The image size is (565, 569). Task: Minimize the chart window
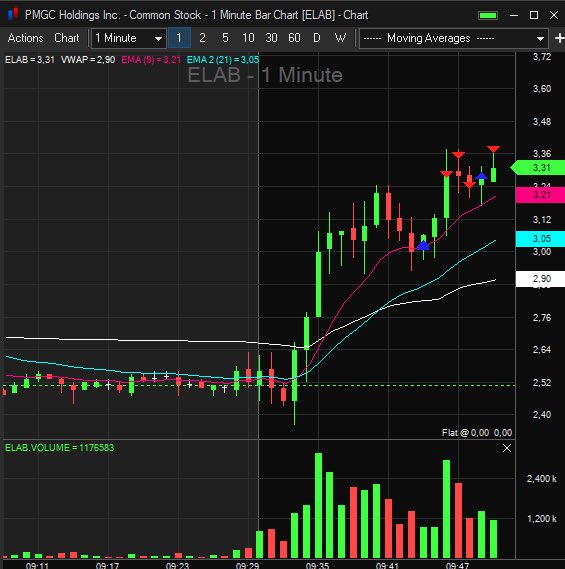[x=514, y=15]
